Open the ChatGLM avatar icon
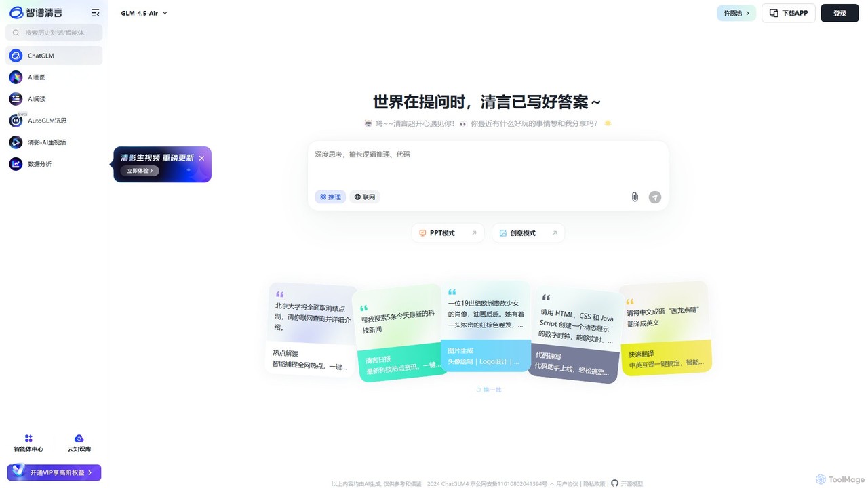Screen dimensions: 868x488 tap(16, 56)
